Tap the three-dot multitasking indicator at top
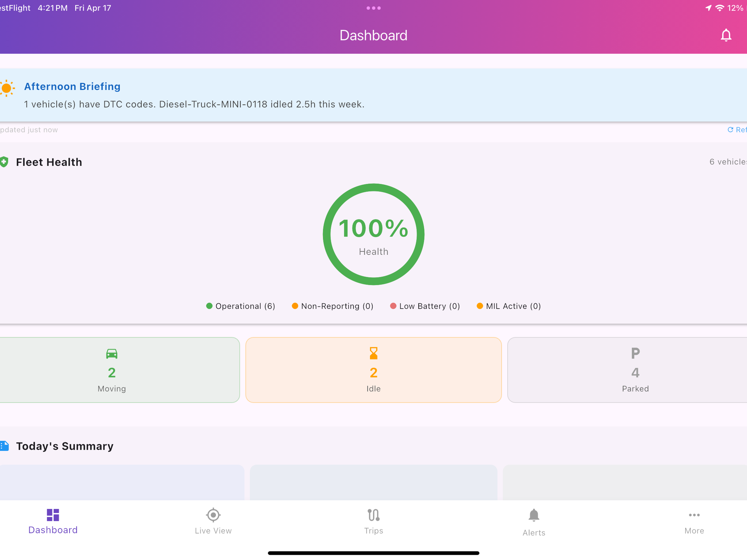This screenshot has height=560, width=747. pyautogui.click(x=373, y=8)
